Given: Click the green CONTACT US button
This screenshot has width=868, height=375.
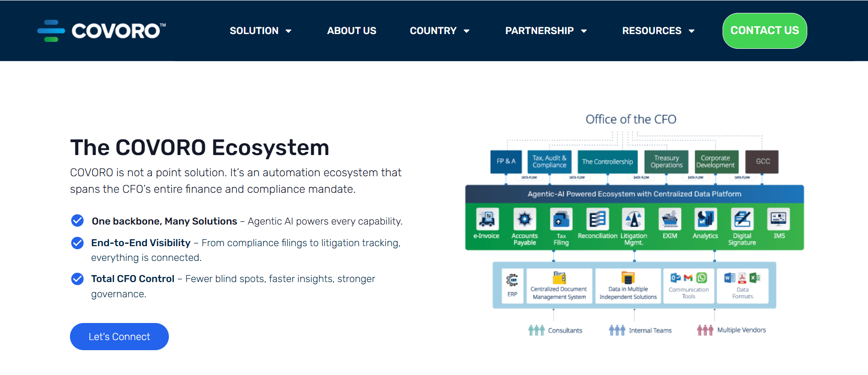Looking at the screenshot, I should pyautogui.click(x=764, y=31).
